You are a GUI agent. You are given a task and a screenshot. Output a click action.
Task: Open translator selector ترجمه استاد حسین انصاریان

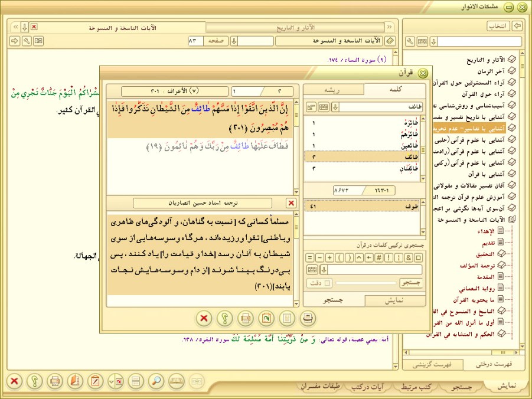click(203, 203)
